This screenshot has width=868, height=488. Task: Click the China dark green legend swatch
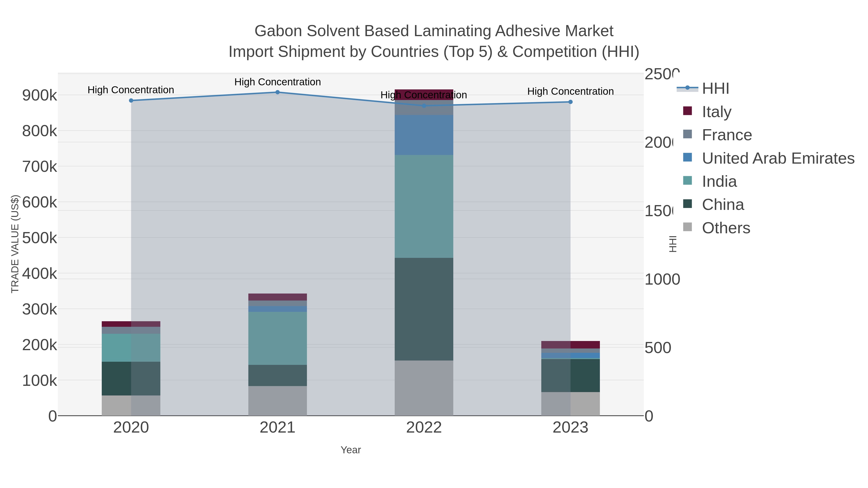click(687, 204)
